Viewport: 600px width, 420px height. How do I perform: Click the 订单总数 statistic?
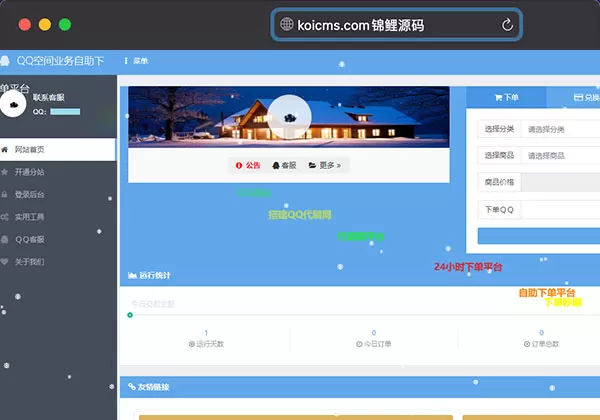541,339
